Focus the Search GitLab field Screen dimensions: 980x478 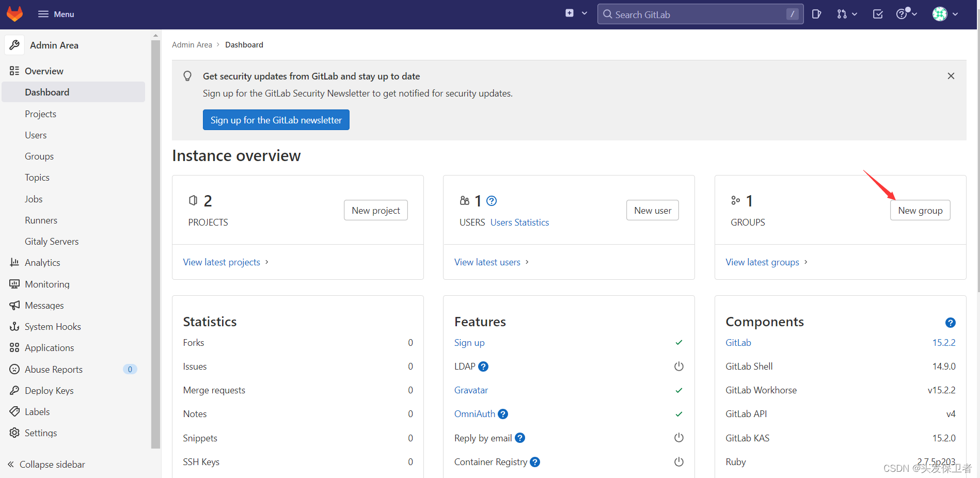pos(700,14)
